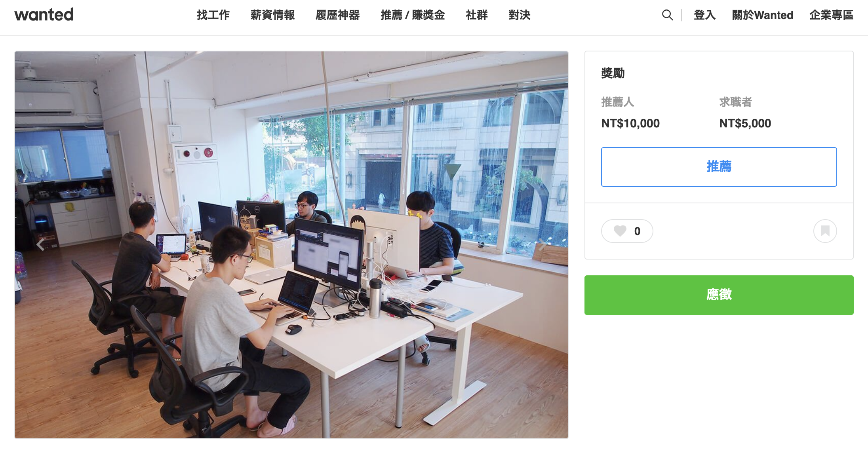868x451 pixels.
Task: Show previous office photo
Action: (40, 244)
